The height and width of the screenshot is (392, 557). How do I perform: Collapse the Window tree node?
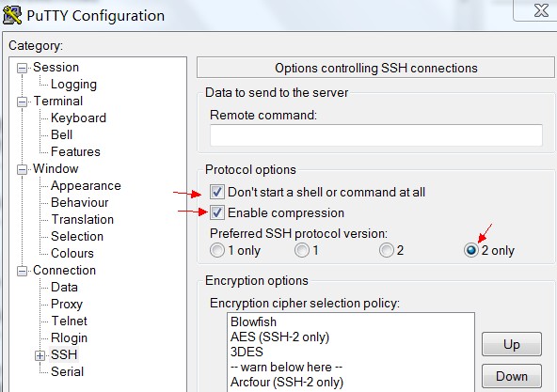coord(22,169)
